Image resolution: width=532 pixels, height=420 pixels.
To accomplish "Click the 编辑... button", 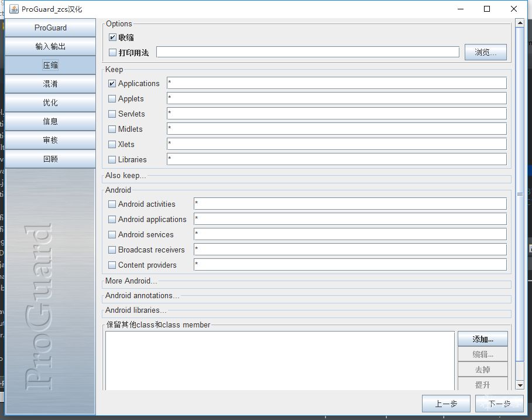I will pyautogui.click(x=483, y=354).
